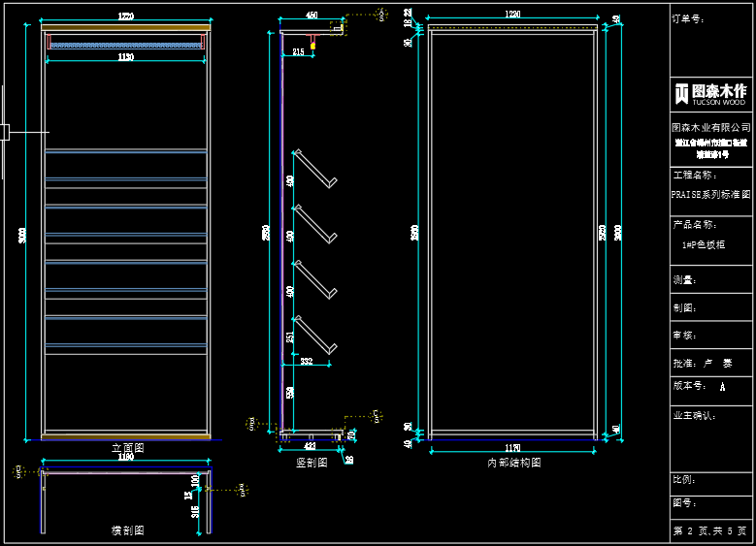756x546 pixels.
Task: Click the 1180 dimension in the cross-section view
Action: tap(126, 458)
